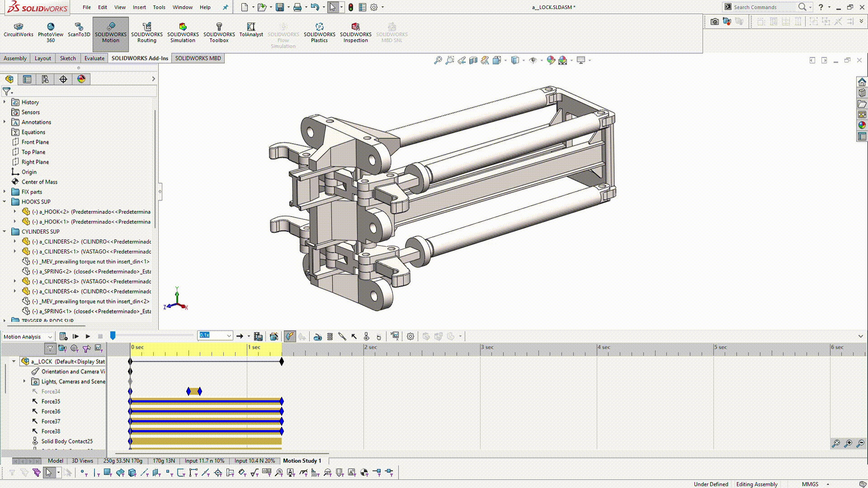
Task: Click the Play button in motion toolbar
Action: tap(88, 336)
